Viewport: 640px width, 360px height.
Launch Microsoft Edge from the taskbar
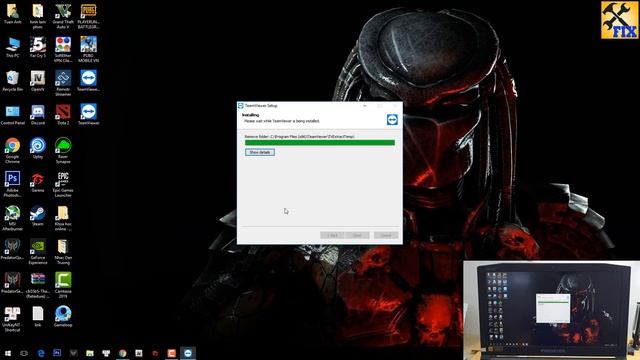41,353
